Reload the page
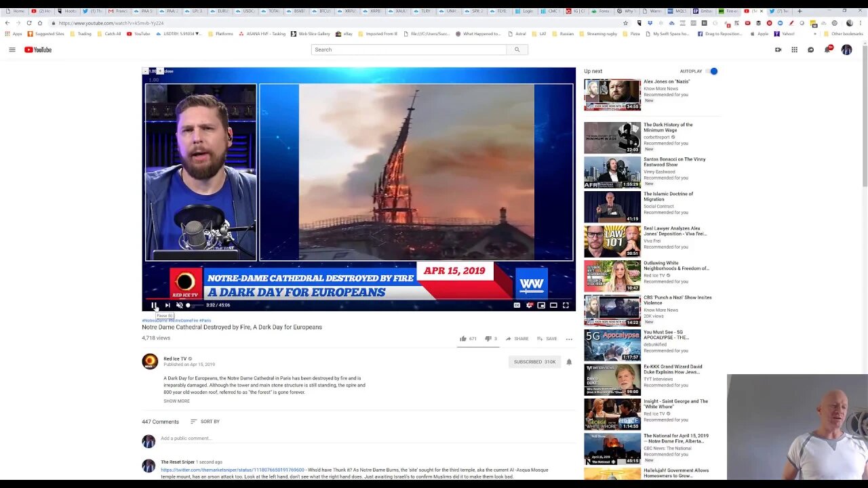The image size is (868, 488). coord(29,23)
